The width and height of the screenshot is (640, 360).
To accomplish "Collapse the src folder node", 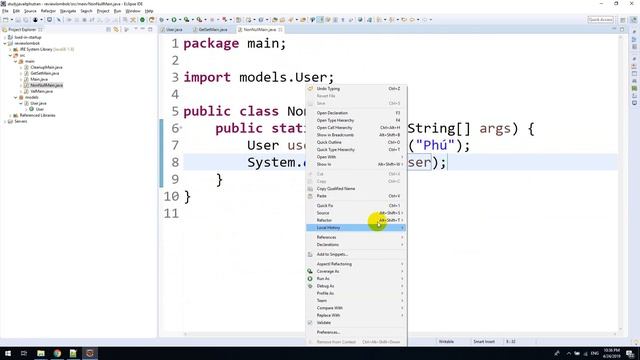I will 11,55.
